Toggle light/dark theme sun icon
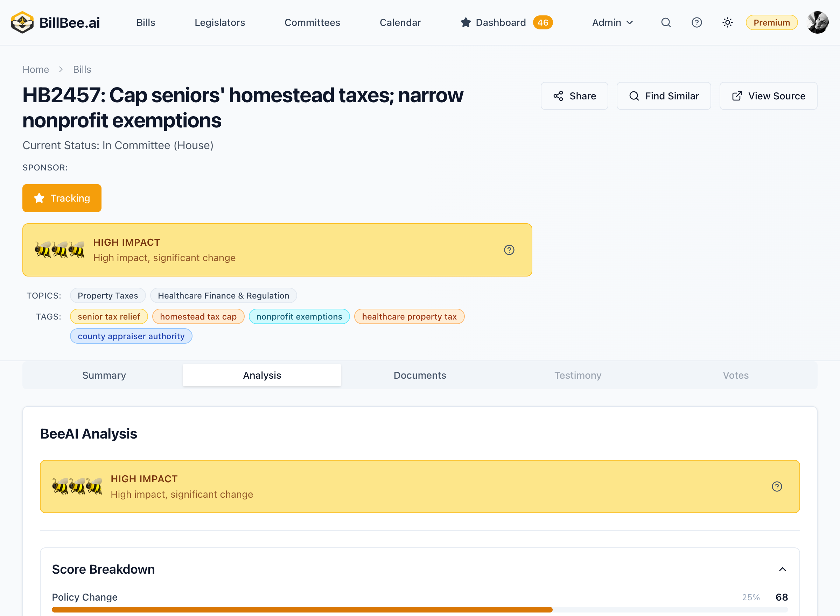Image resolution: width=840 pixels, height=616 pixels. tap(727, 22)
